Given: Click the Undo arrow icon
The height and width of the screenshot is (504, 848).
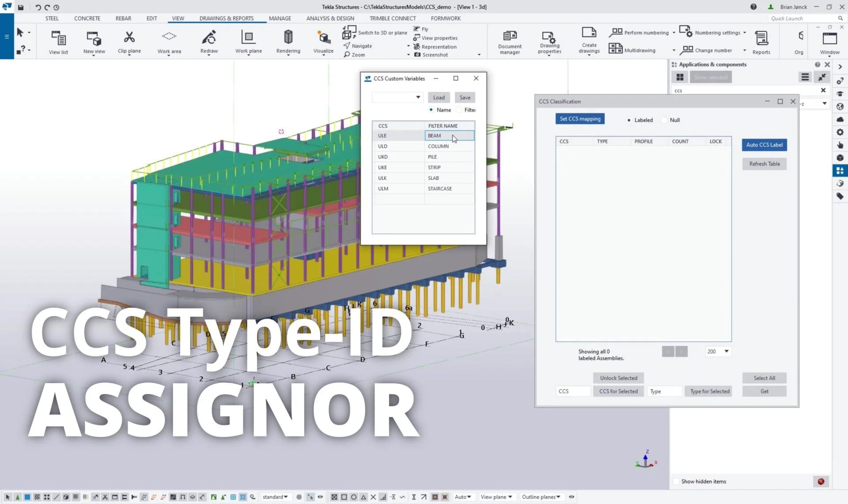Looking at the screenshot, I should pos(38,7).
